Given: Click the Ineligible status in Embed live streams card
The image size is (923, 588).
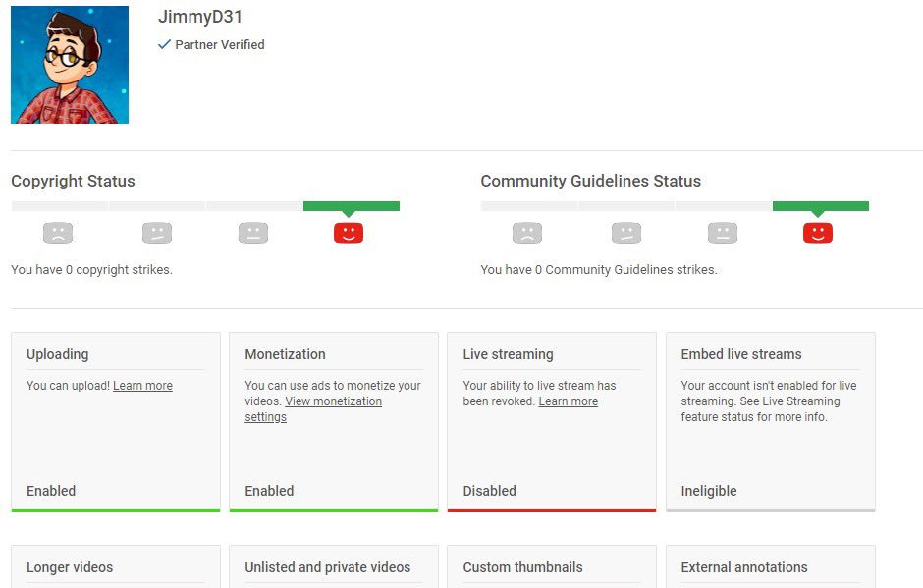Looking at the screenshot, I should tap(709, 491).
